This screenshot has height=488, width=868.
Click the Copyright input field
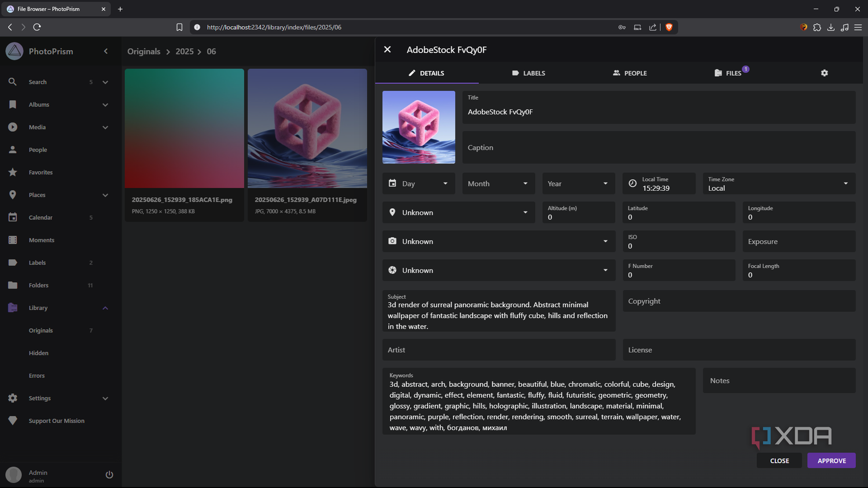coord(739,301)
